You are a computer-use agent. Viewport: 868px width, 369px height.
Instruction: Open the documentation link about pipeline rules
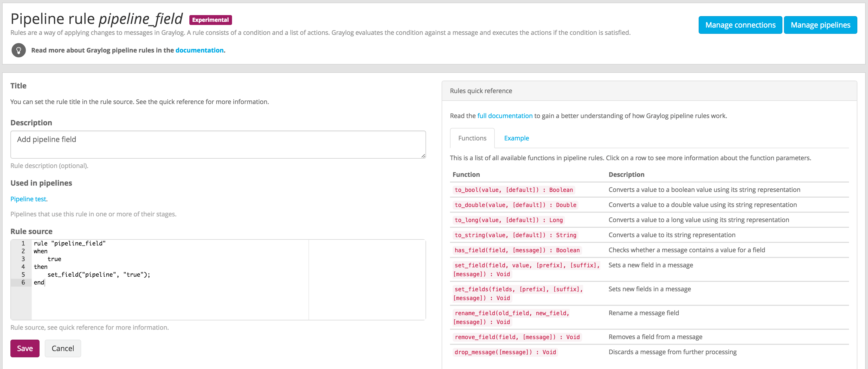(x=200, y=50)
